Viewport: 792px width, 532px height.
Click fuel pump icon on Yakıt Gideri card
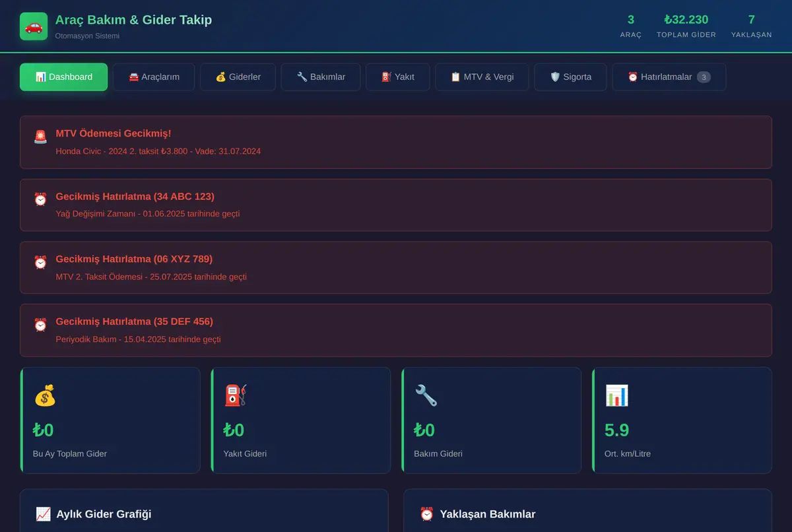click(236, 395)
